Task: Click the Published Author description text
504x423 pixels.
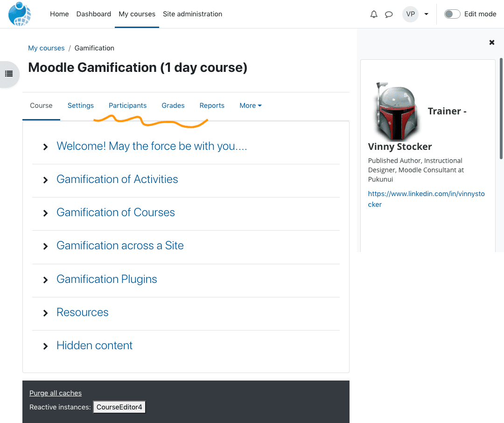Action: [x=416, y=170]
